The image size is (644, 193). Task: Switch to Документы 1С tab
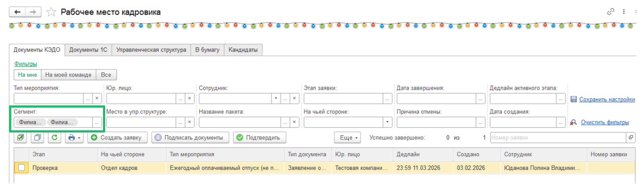pos(88,50)
